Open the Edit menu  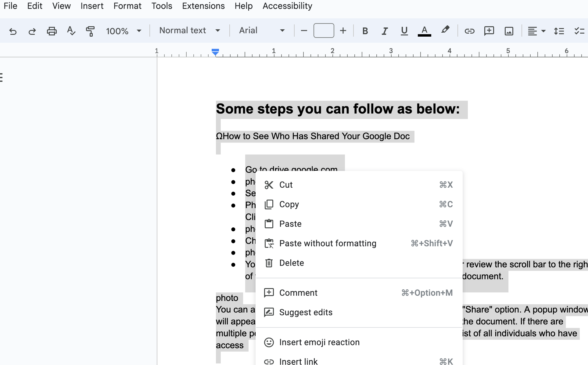coord(35,6)
